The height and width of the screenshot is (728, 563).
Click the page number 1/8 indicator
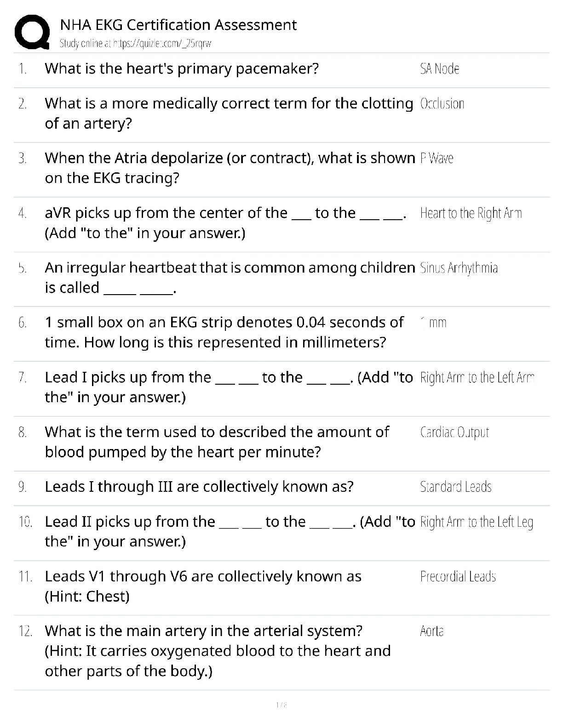coord(281,705)
